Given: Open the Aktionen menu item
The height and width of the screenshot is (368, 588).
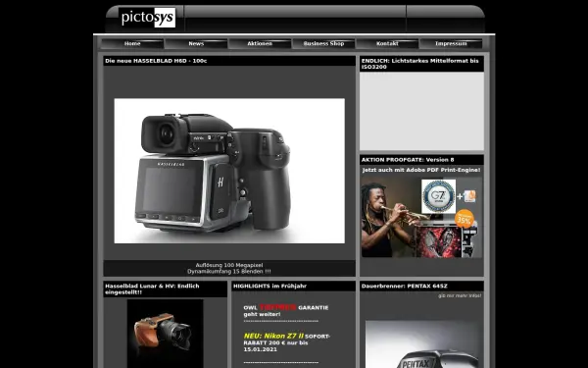Looking at the screenshot, I should [260, 44].
